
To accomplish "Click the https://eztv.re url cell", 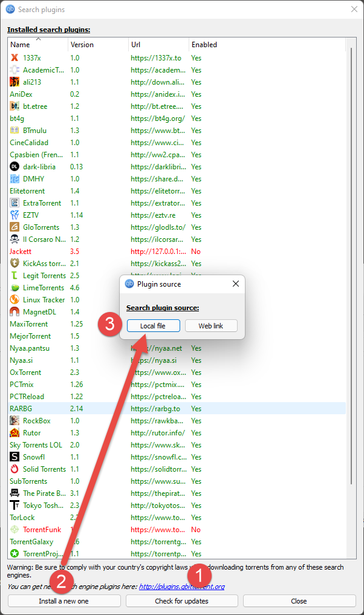I will tap(153, 215).
